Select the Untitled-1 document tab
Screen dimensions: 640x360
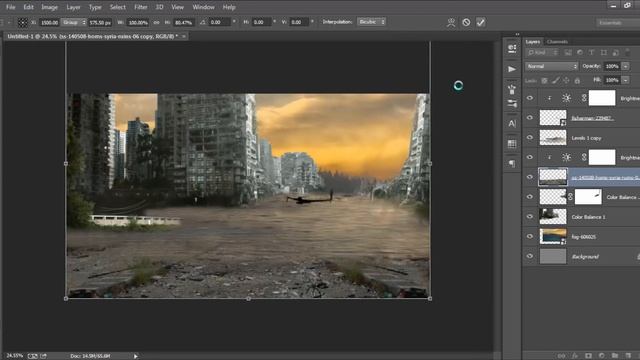(93, 36)
